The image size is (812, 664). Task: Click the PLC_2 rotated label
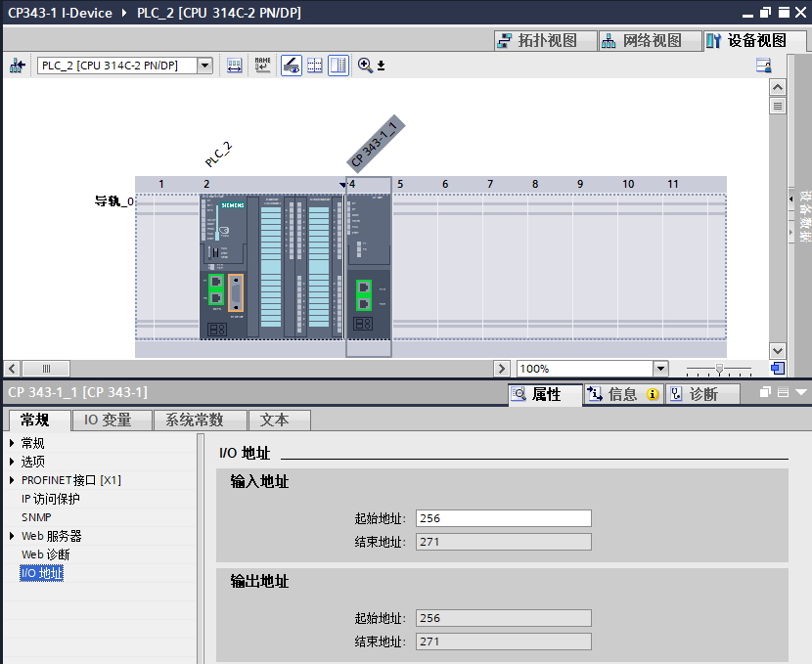218,155
